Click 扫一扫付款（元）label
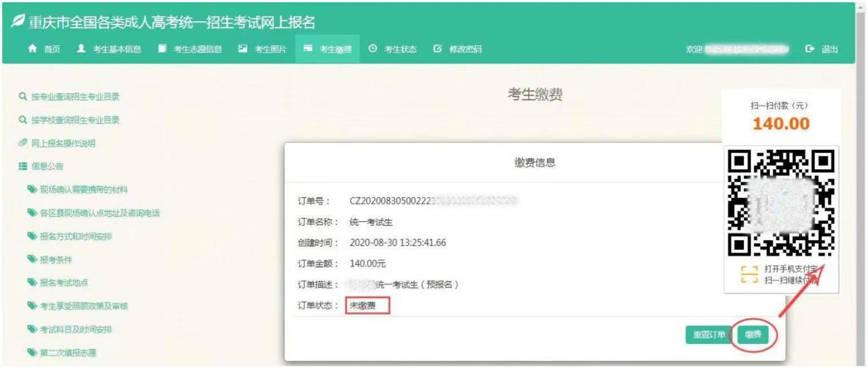Viewport: 868px width, 368px height. (x=781, y=106)
